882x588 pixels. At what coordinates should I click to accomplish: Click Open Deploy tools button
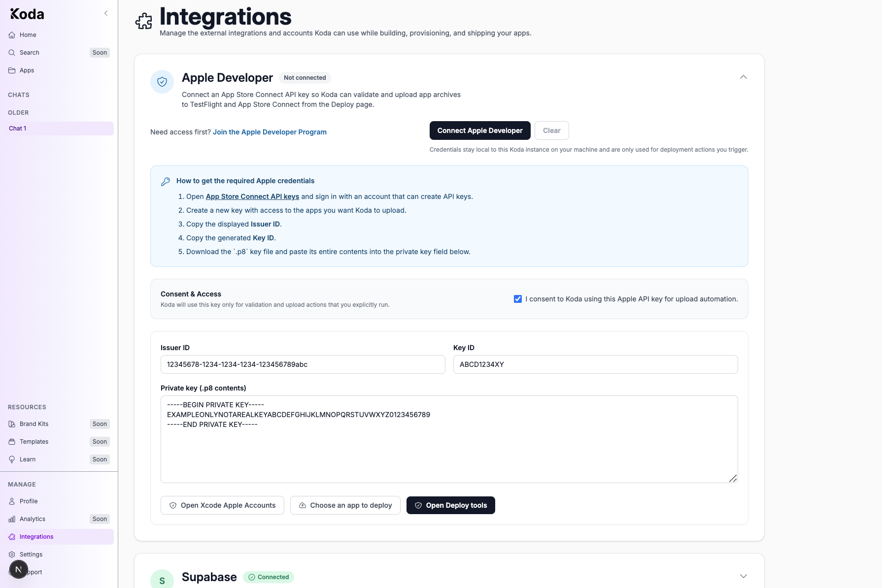click(451, 505)
